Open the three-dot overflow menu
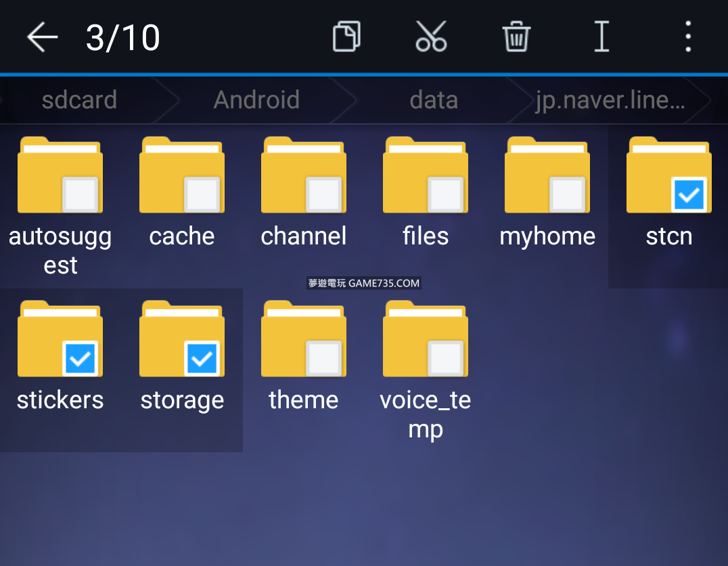Image resolution: width=728 pixels, height=566 pixels. coord(687,37)
